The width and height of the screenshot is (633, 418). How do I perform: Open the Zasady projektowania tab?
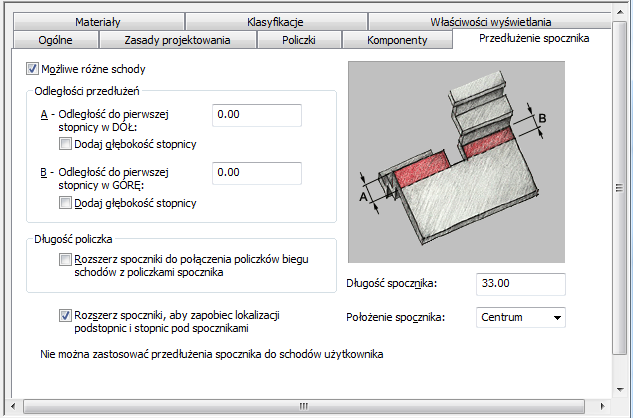click(177, 40)
